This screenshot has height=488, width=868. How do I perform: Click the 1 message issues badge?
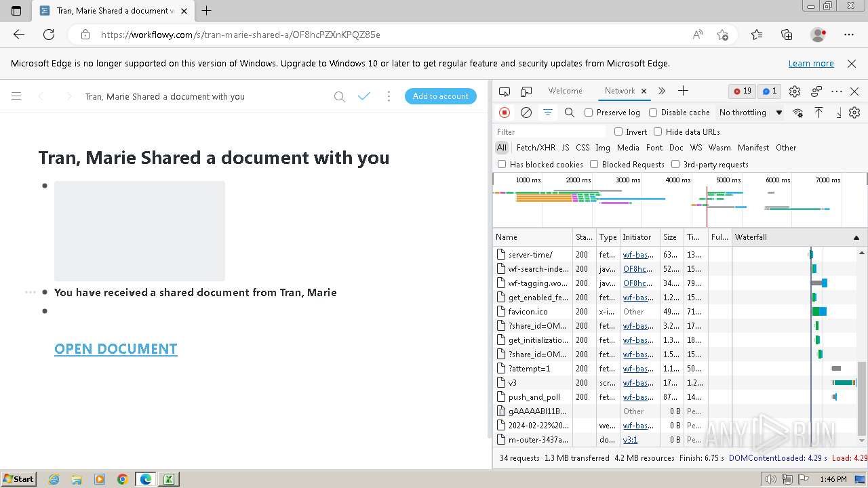coord(769,91)
